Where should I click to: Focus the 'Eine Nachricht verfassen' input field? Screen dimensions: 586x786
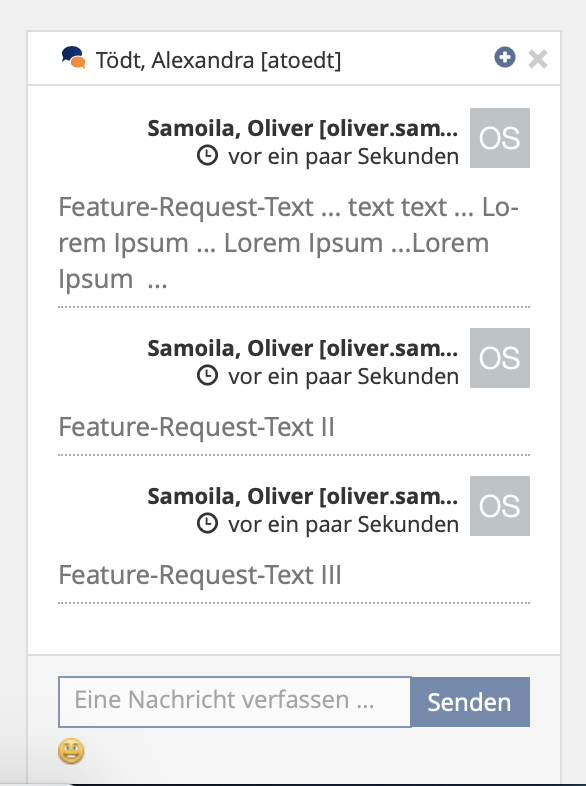pos(235,702)
